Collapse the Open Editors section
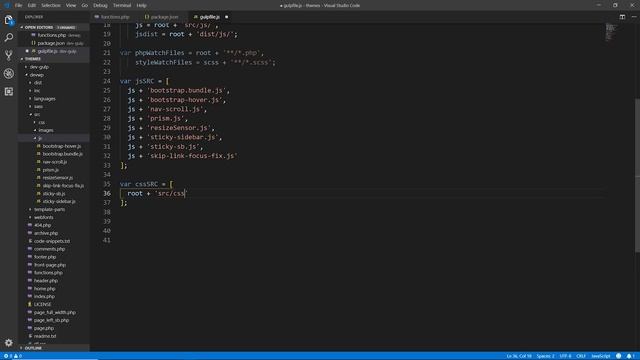 click(53, 27)
